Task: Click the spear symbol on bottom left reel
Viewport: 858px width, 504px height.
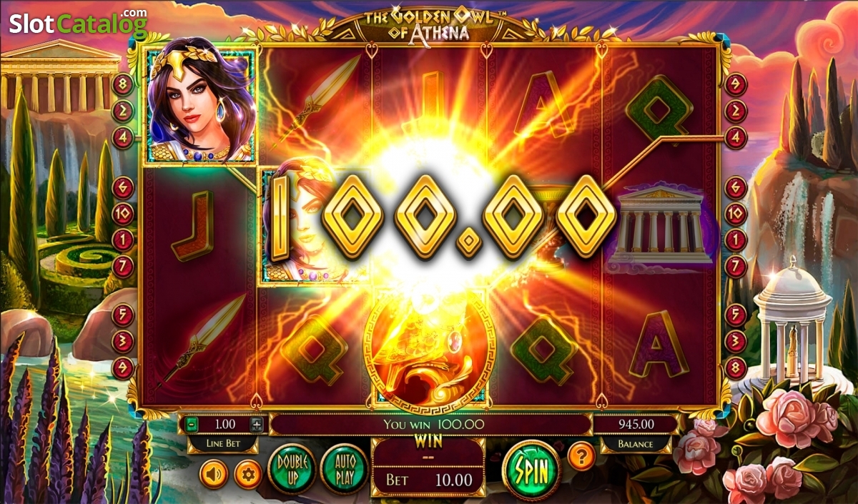Action: pyautogui.click(x=200, y=342)
